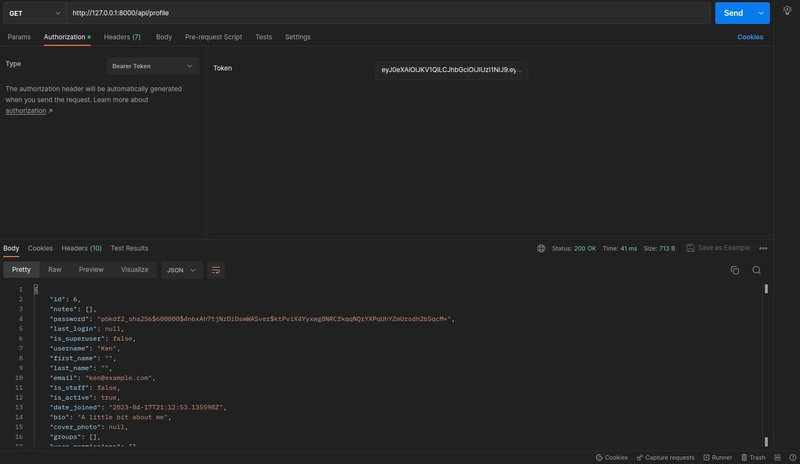The image size is (800, 464).
Task: Click the Status 200 OK text
Action: pos(574,249)
